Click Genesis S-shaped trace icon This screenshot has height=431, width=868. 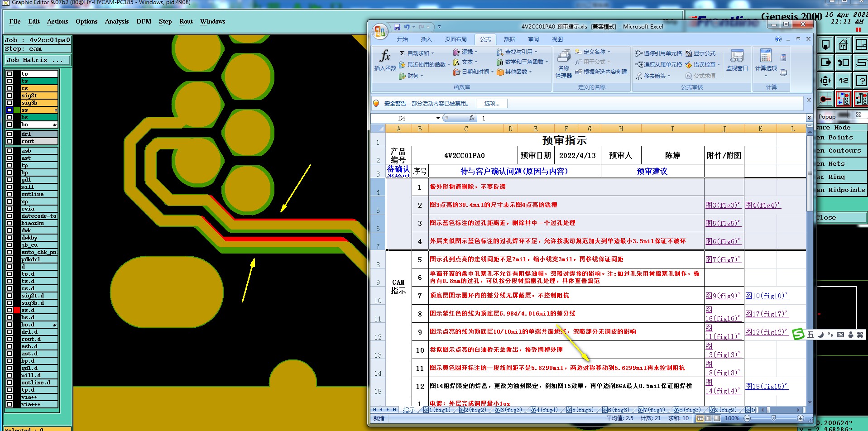coord(861,62)
